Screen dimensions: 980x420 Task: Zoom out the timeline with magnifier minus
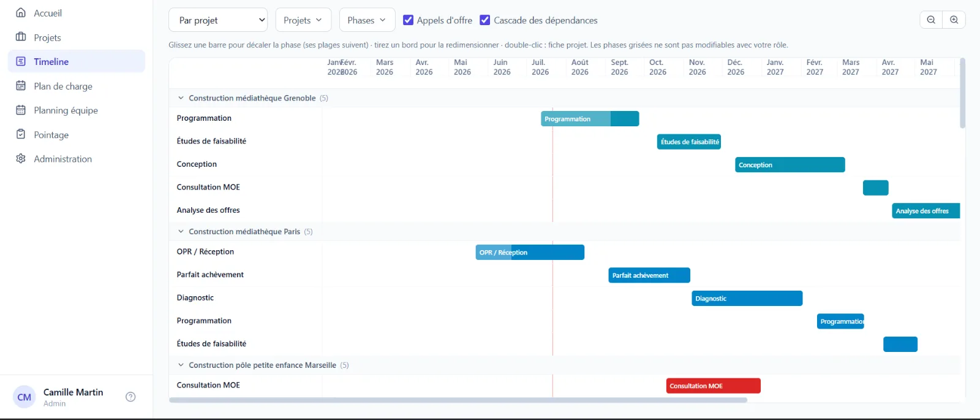click(931, 20)
